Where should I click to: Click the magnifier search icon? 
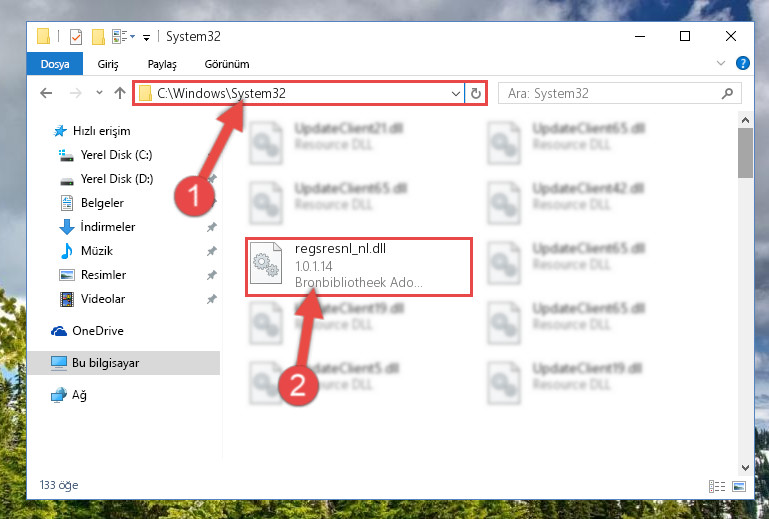coord(727,93)
